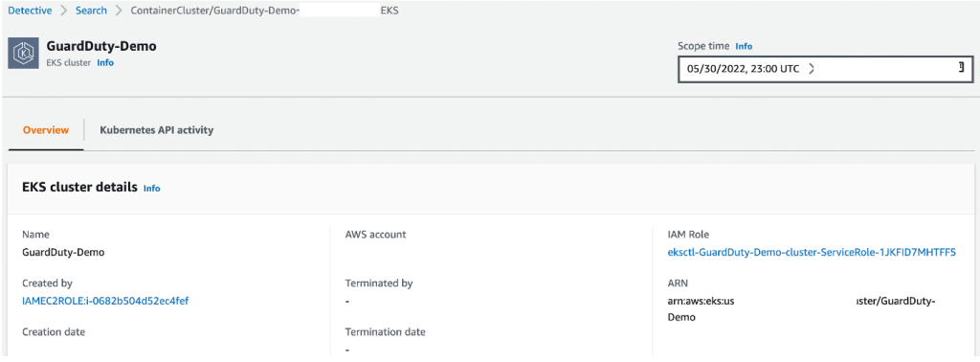Select the Overview tab
The width and height of the screenshot is (980, 362).
(46, 130)
